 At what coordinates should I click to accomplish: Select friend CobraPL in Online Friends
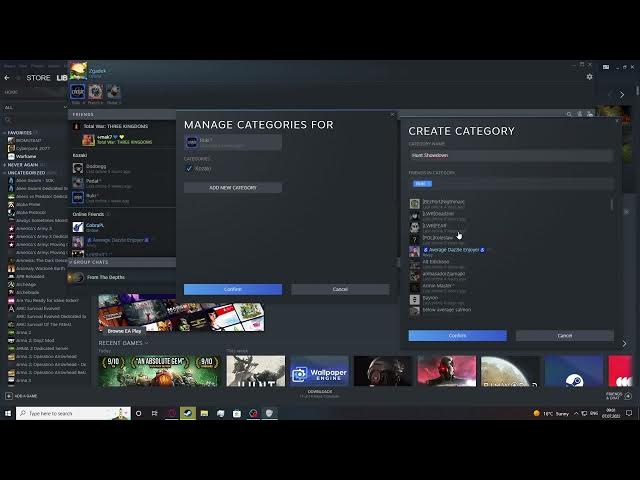(122, 227)
